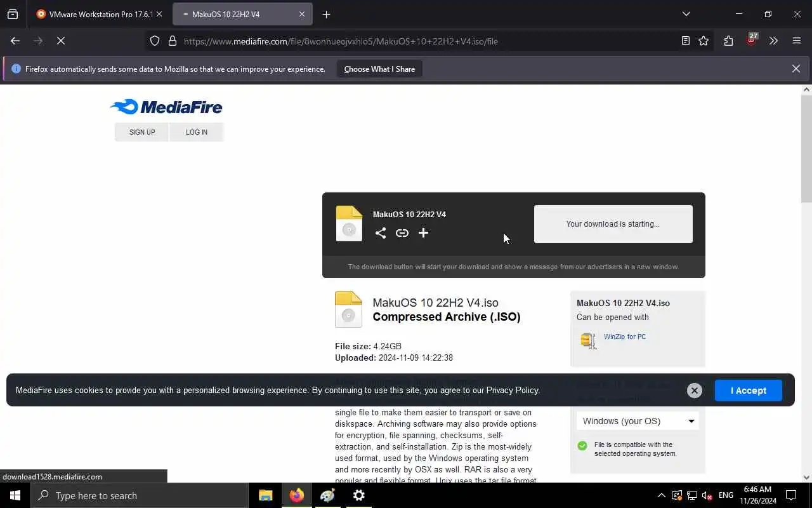
Task: Click ISO file icon in dark panel
Action: click(x=349, y=224)
